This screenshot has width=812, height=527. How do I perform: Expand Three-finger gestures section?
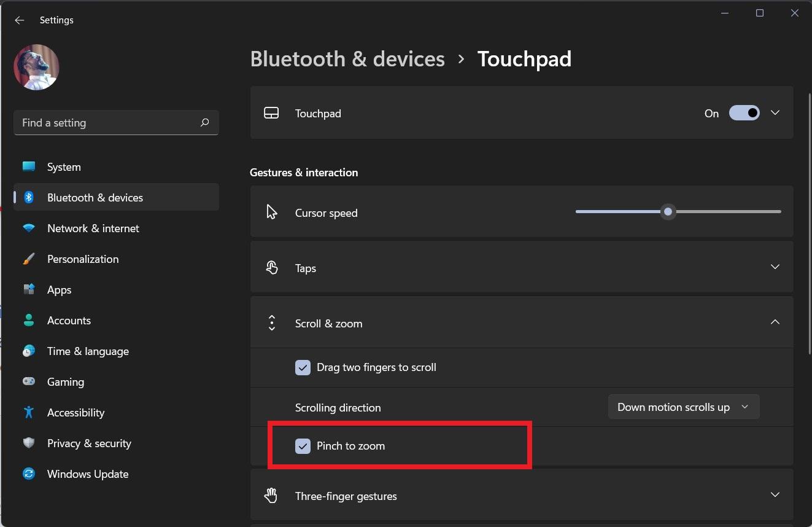(775, 495)
